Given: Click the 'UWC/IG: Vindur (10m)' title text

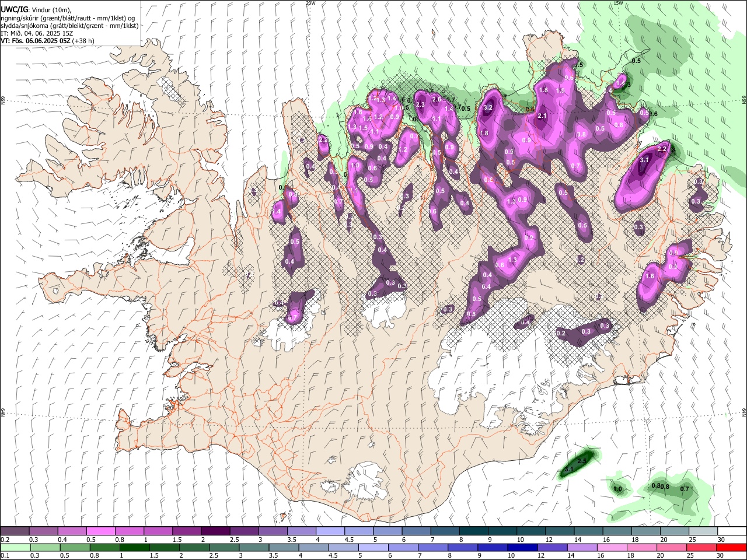Looking at the screenshot, I should click(x=36, y=10).
